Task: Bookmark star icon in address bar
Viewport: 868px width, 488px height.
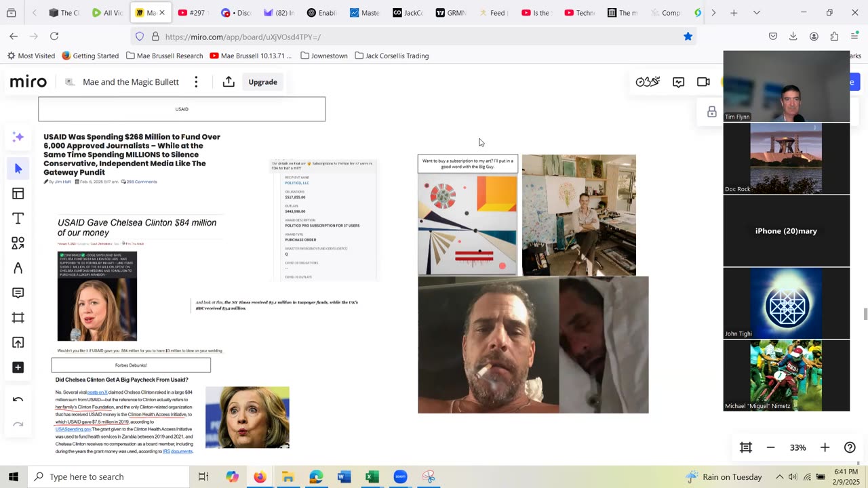Action: pos(688,37)
